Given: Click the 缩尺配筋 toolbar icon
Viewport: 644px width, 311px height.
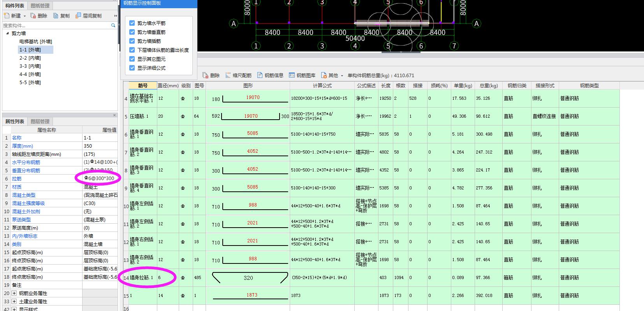Looking at the screenshot, I should [x=228, y=76].
